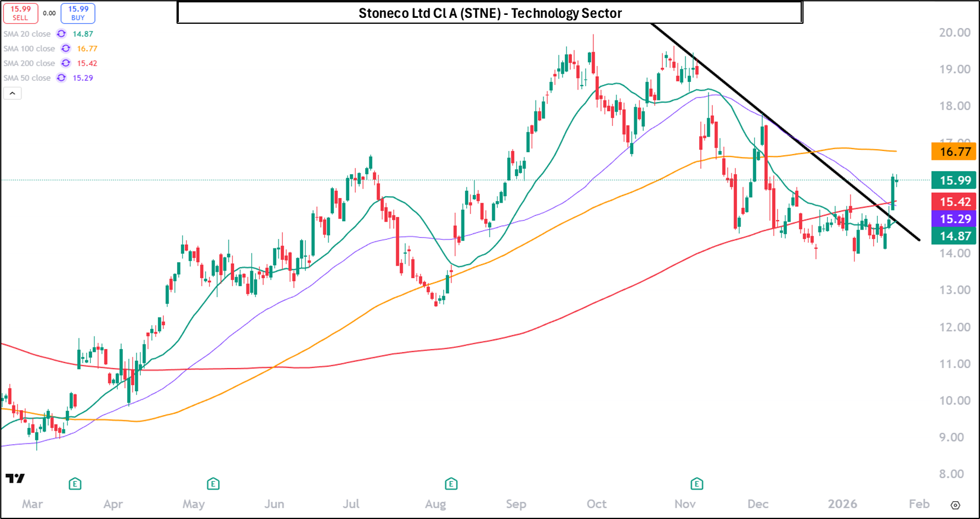Click the orange 16.77 price axis label
The width and height of the screenshot is (980, 519).
click(954, 152)
